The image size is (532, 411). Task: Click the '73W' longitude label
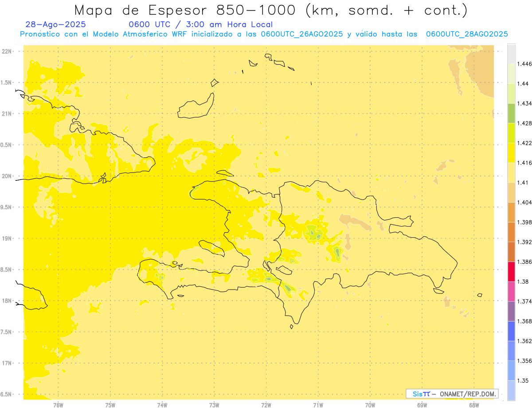(214, 405)
